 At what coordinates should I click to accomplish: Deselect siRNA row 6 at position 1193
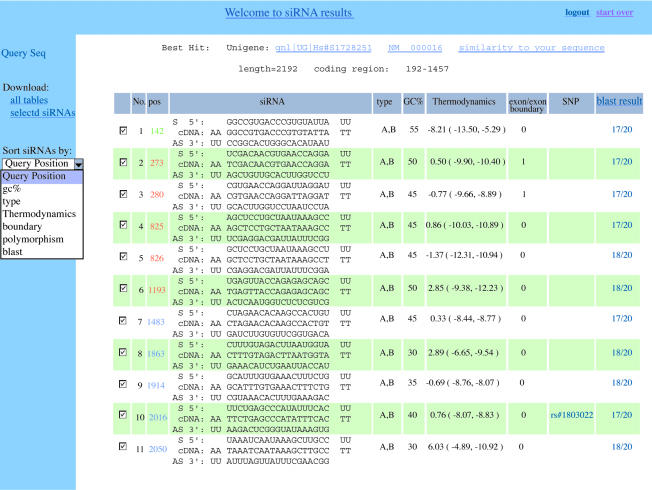pos(123,288)
